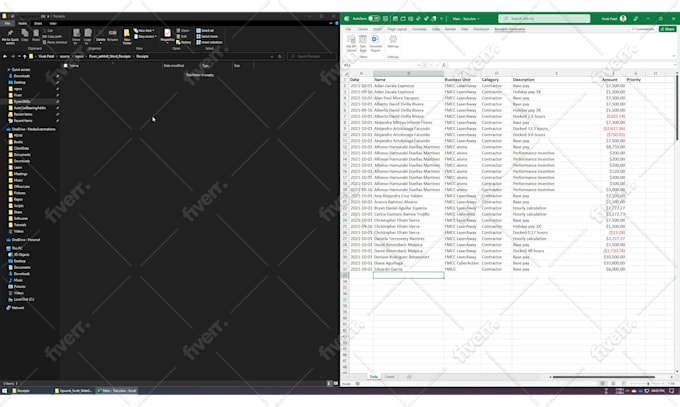Screen dimensions: 680x407
Task: Switch Excel to Page Layout view in status bar
Action: 613,384
